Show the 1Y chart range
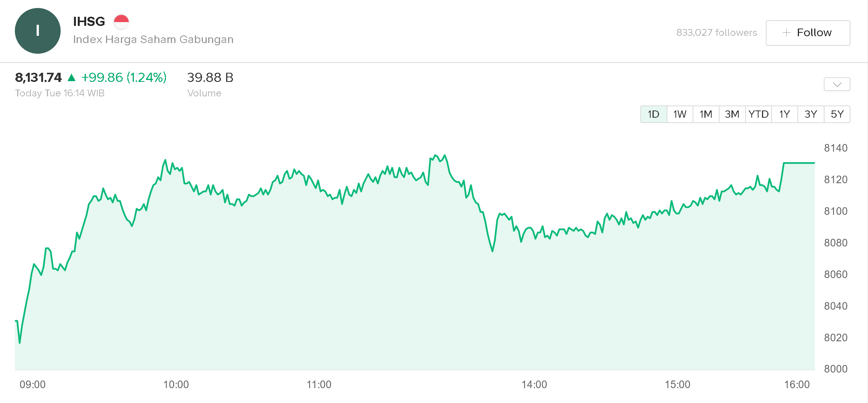Viewport: 868px width, 403px height. [784, 114]
